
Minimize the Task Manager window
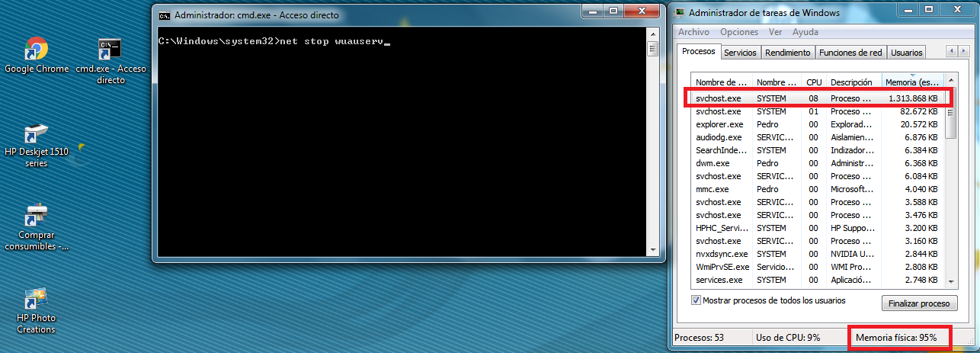pos(908,9)
